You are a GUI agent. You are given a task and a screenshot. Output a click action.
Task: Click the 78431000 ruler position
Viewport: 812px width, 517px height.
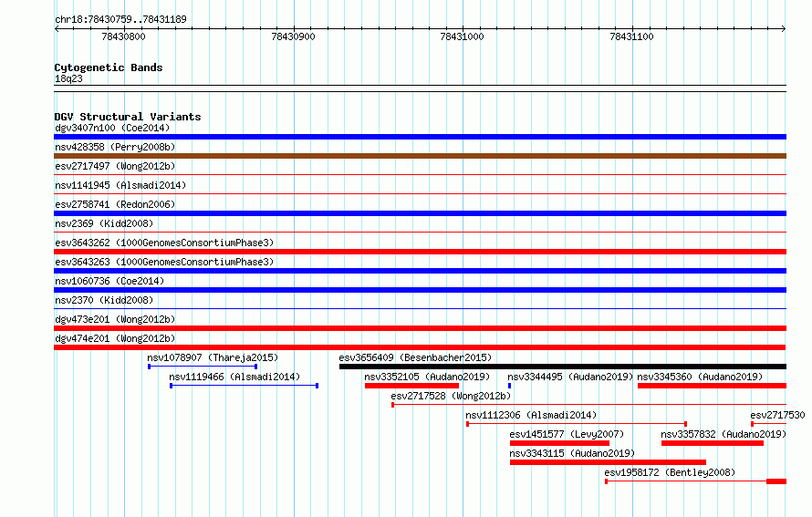(x=462, y=36)
